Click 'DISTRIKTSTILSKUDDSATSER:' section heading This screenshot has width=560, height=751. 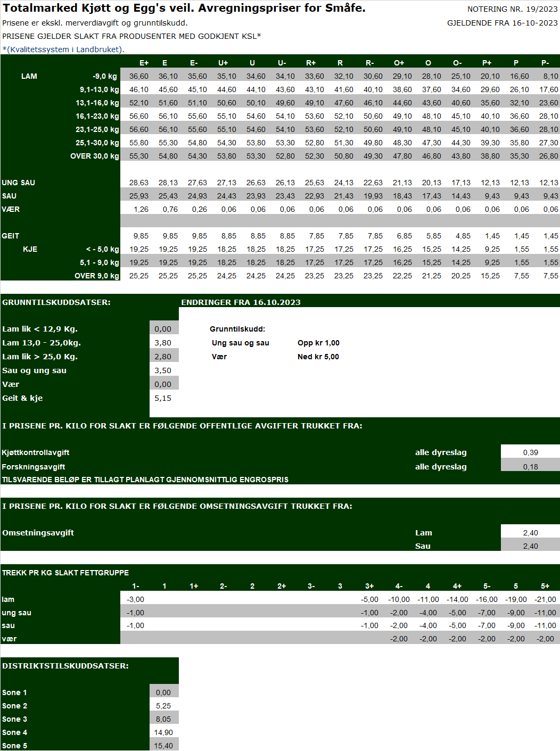tap(65, 666)
